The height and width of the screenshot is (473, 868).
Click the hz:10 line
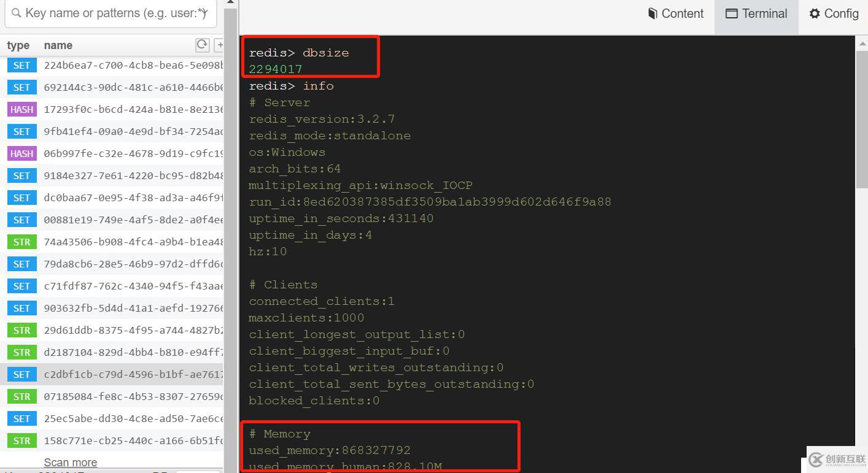(268, 252)
